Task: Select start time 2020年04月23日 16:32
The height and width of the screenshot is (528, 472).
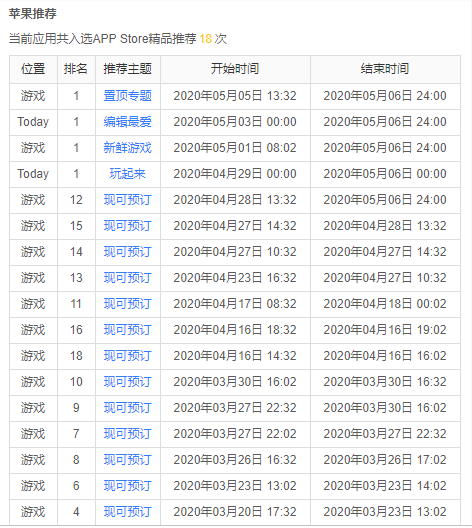Action: 235,278
